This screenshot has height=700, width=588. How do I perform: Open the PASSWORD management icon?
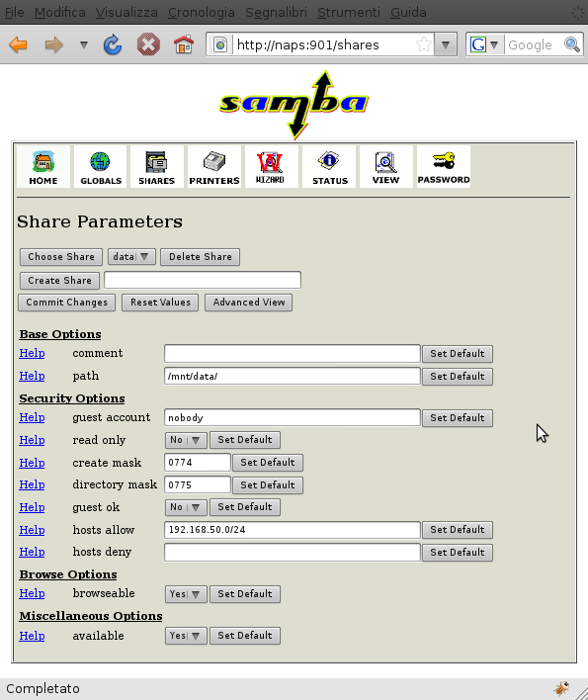[x=444, y=166]
